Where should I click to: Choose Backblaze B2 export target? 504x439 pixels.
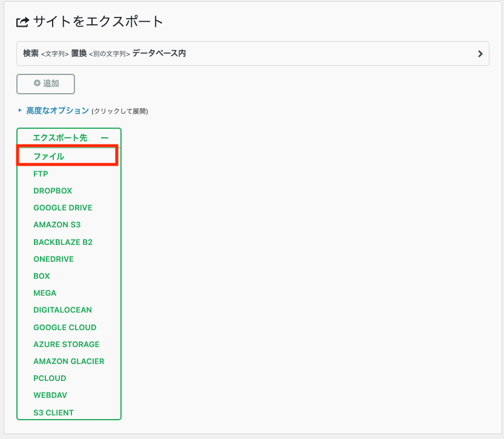[63, 242]
